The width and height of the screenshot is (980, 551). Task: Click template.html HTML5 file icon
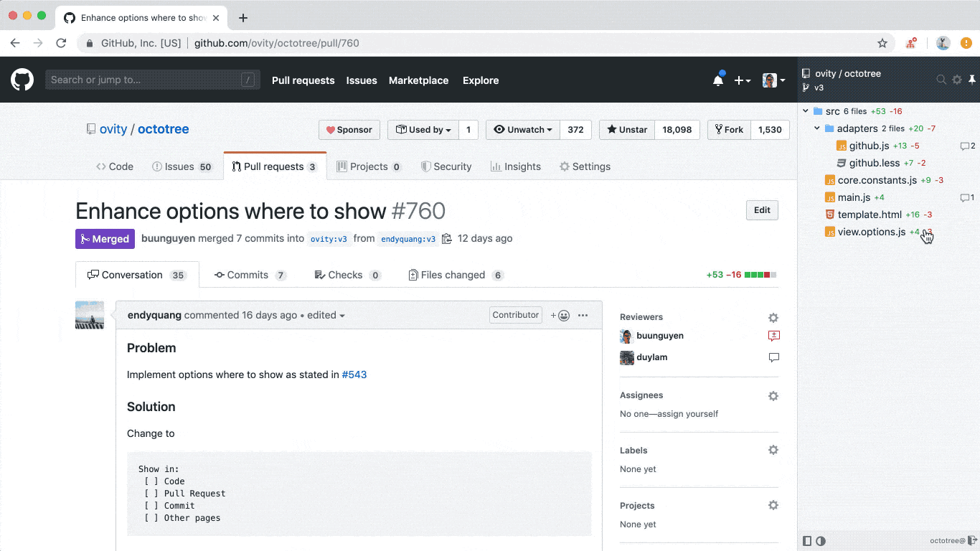830,215
